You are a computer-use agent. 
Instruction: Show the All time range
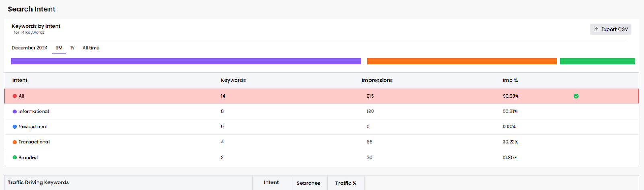91,48
